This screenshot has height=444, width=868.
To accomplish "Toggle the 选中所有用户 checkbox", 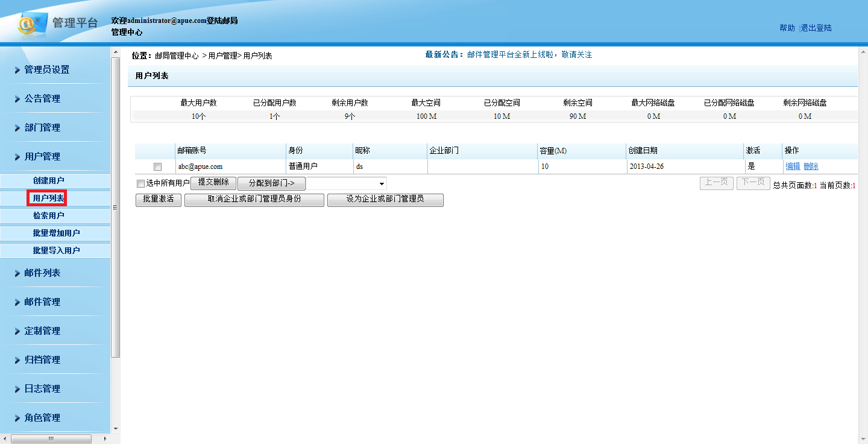I will [x=140, y=183].
